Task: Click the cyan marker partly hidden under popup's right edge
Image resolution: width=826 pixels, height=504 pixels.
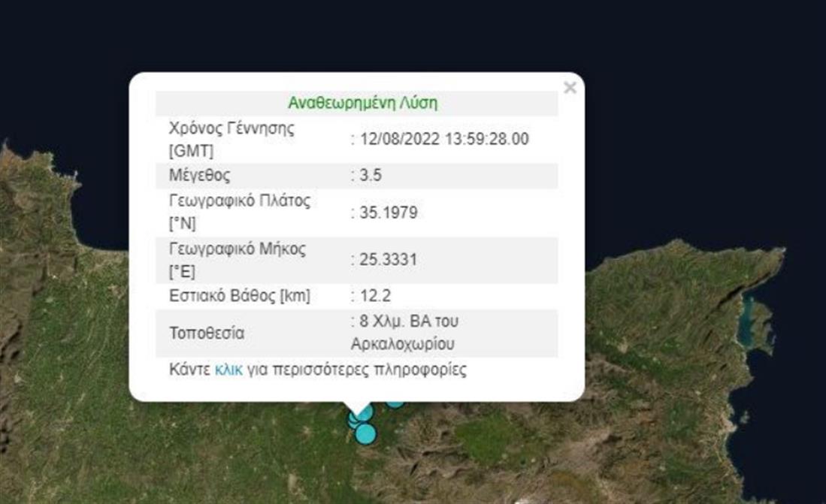Action: click(395, 404)
